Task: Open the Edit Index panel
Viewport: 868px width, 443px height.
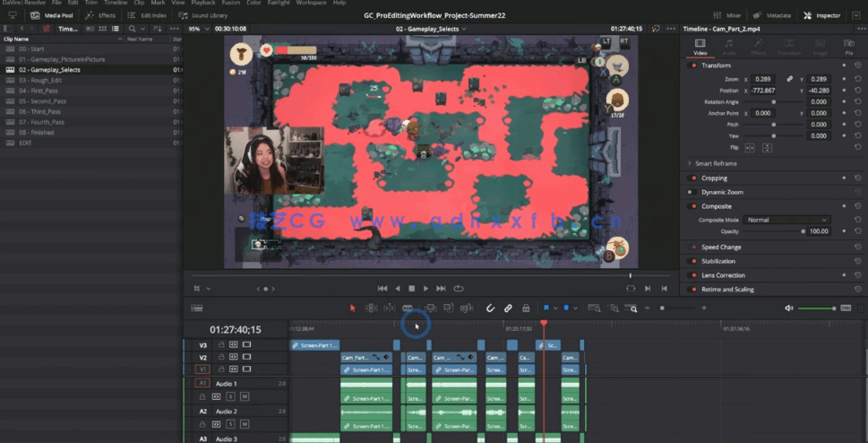Action: 147,15
